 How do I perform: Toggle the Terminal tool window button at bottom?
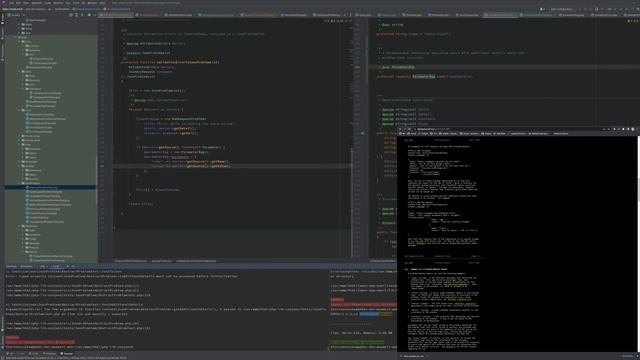tap(67, 353)
